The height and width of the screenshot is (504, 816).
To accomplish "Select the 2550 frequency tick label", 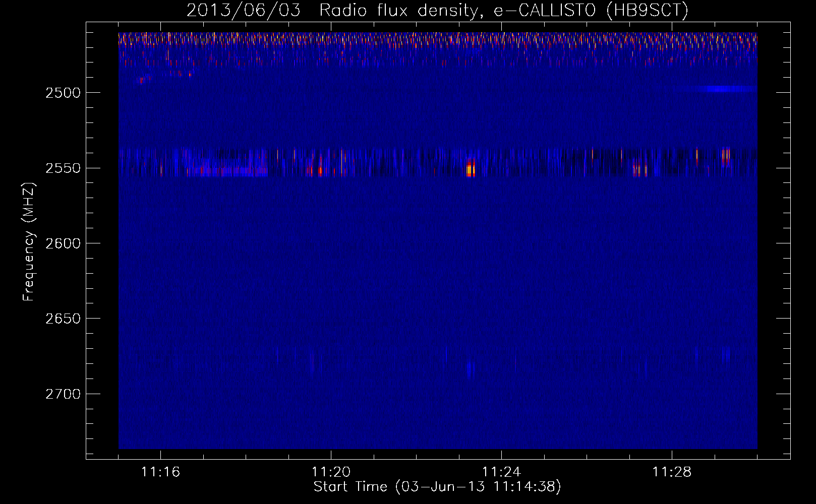I will pyautogui.click(x=63, y=168).
